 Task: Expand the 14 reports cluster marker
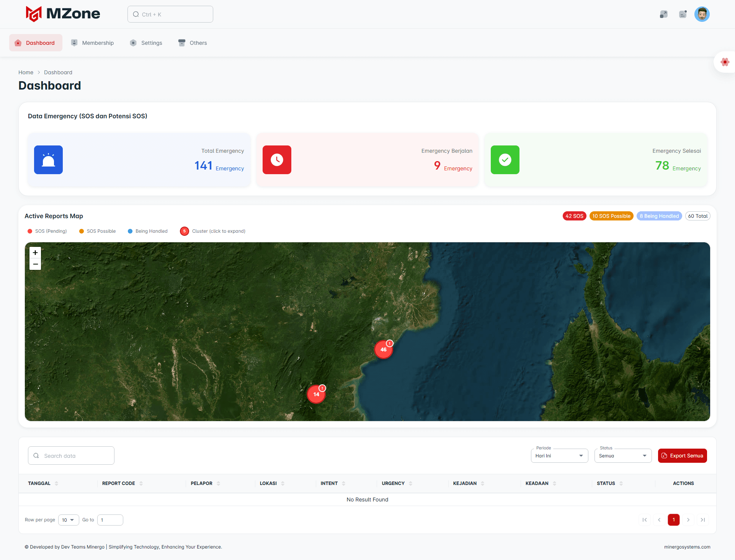316,394
